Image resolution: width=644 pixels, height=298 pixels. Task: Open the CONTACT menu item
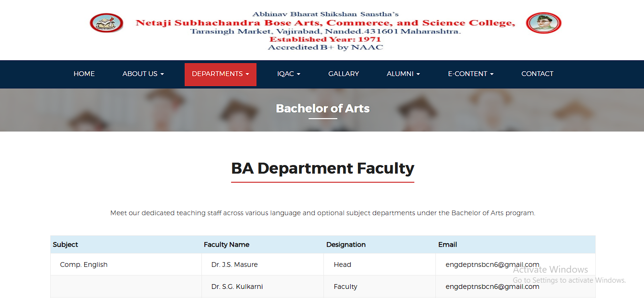click(x=537, y=74)
